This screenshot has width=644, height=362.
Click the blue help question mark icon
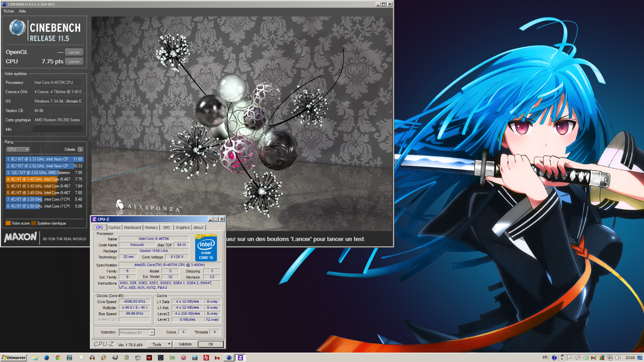click(x=554, y=357)
